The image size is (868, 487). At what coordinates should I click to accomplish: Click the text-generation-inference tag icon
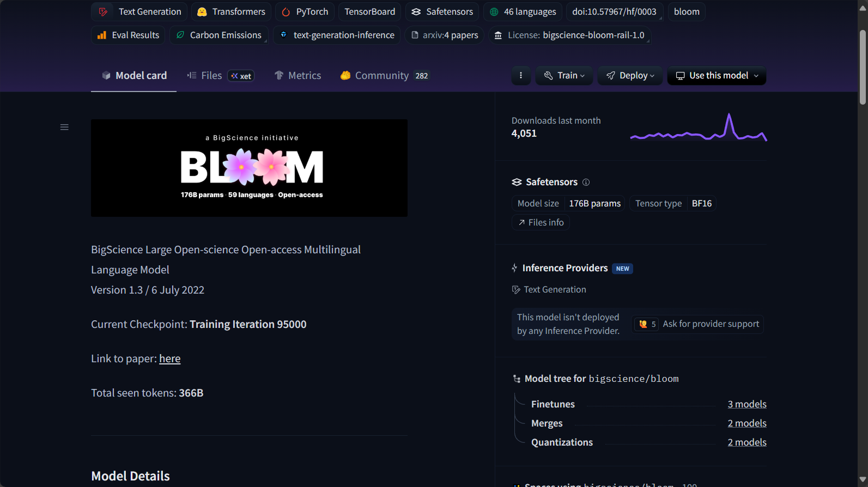pos(283,34)
